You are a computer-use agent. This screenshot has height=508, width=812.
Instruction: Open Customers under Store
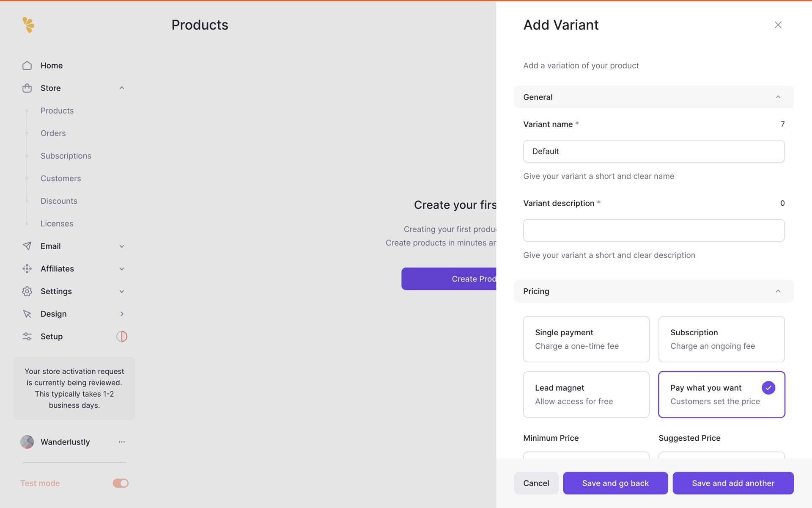(61, 178)
